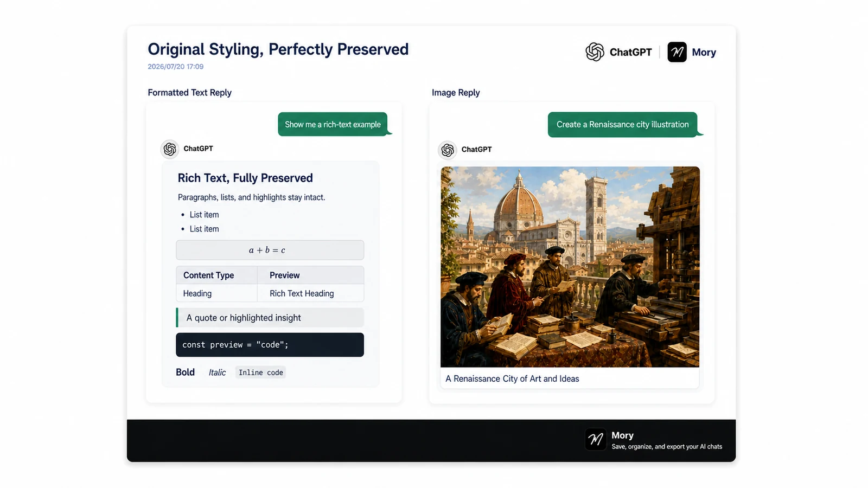Click the 'Inline code' sample chip
The image size is (868, 488).
click(261, 373)
